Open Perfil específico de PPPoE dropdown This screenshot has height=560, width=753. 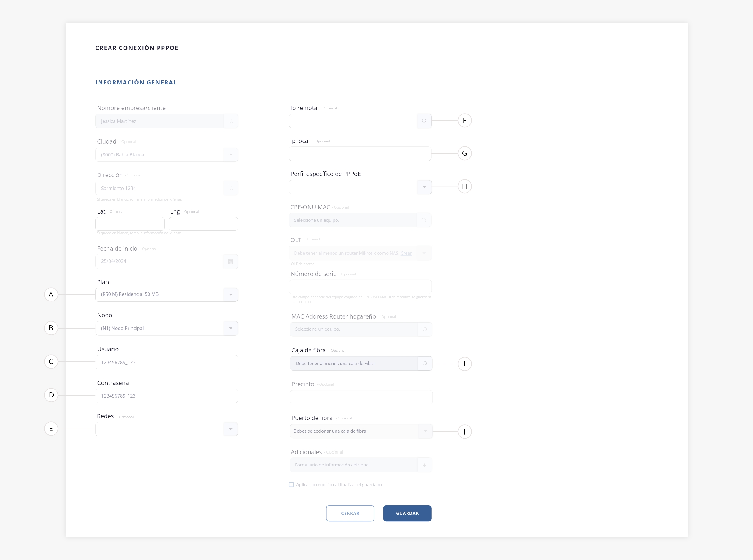[424, 187]
